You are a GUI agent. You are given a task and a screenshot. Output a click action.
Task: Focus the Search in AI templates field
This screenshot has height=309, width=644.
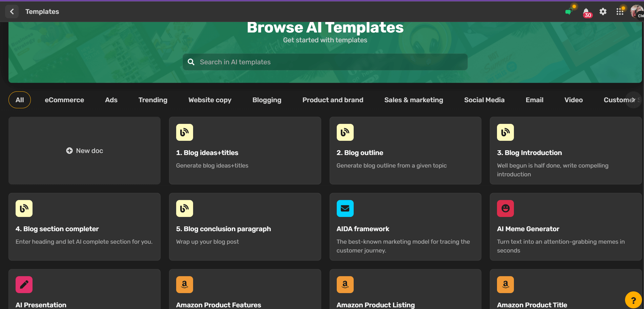point(325,62)
